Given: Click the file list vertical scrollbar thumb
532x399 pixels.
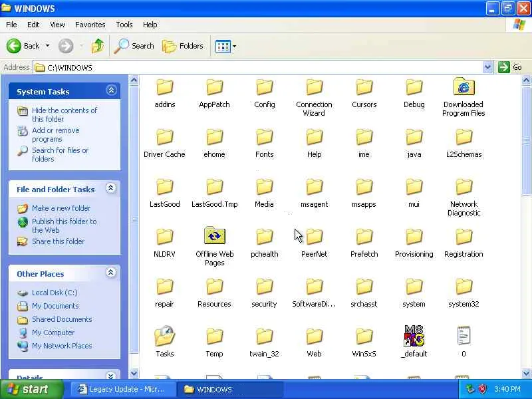Looking at the screenshot, I should click(526, 140).
